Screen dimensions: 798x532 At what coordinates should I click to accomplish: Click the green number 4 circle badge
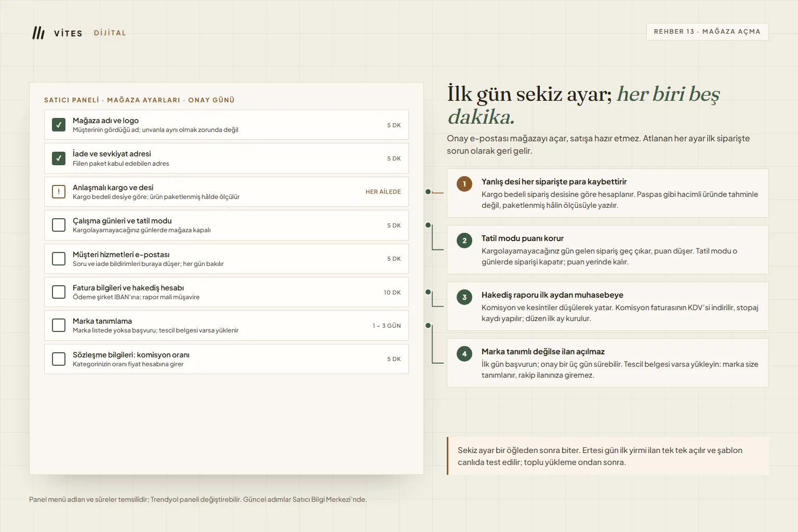[x=464, y=354]
